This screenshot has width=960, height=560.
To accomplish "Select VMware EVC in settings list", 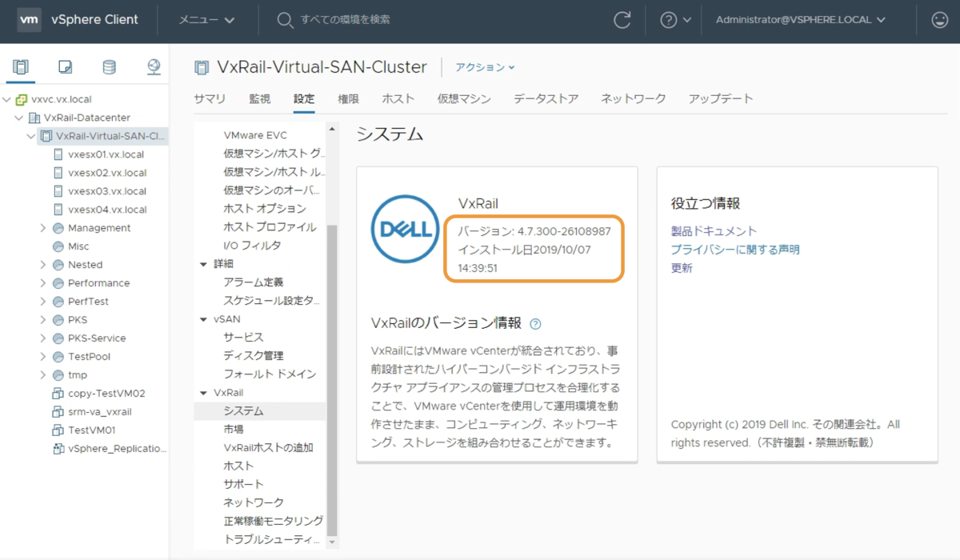I will click(x=255, y=135).
